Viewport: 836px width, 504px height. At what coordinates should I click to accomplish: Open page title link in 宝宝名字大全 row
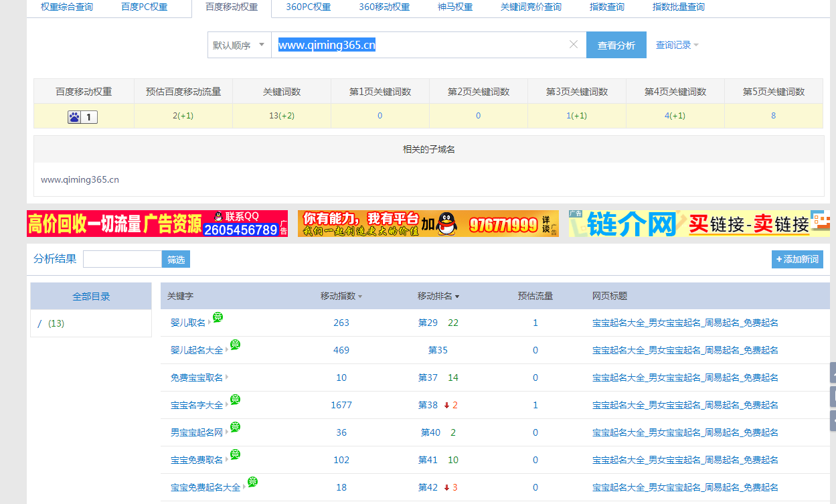(685, 405)
